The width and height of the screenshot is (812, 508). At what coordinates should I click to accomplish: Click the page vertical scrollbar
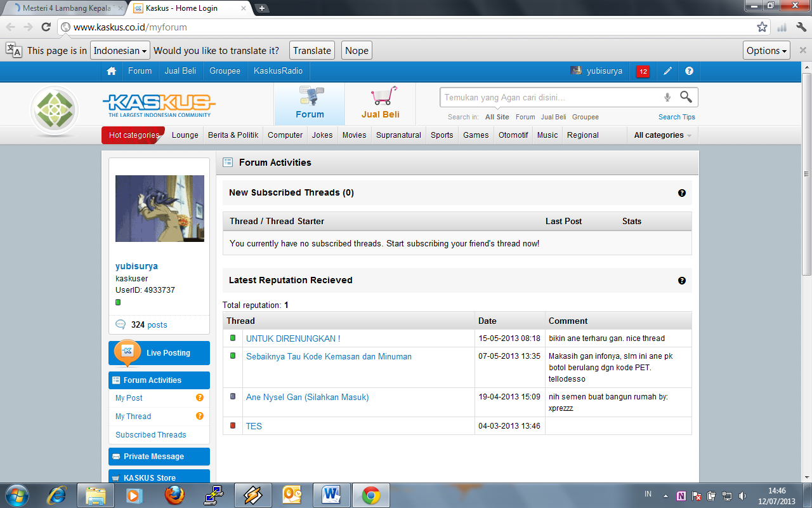click(806, 175)
